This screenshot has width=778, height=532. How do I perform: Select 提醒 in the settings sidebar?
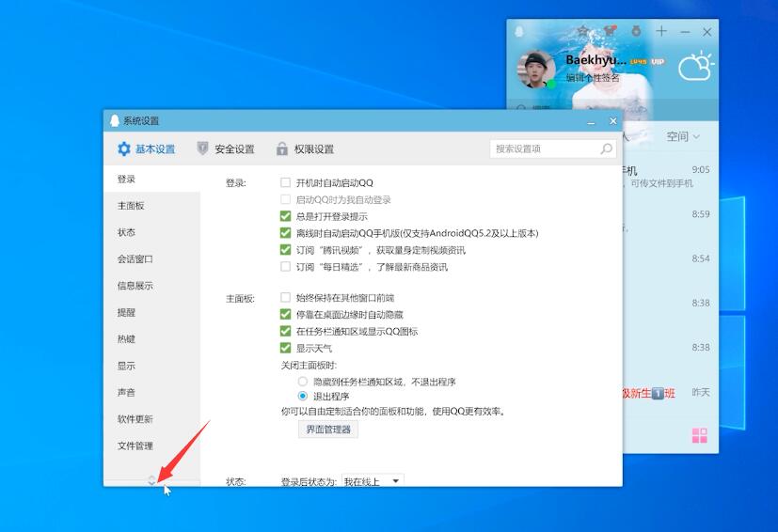[151, 313]
